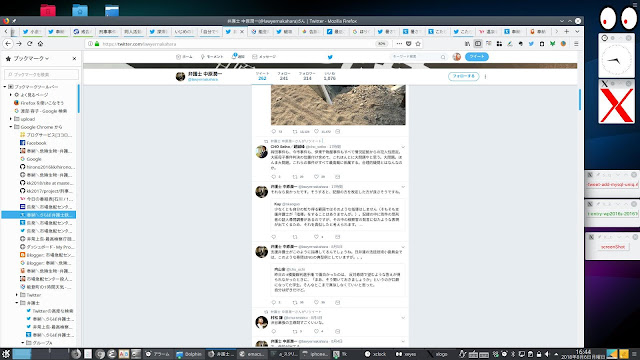
Task: Like the CHO Seiho retweeted tweet
Action: tap(316, 177)
